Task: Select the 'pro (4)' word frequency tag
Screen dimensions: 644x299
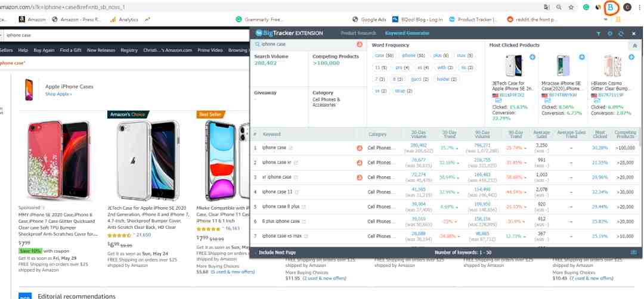Action: click(402, 67)
